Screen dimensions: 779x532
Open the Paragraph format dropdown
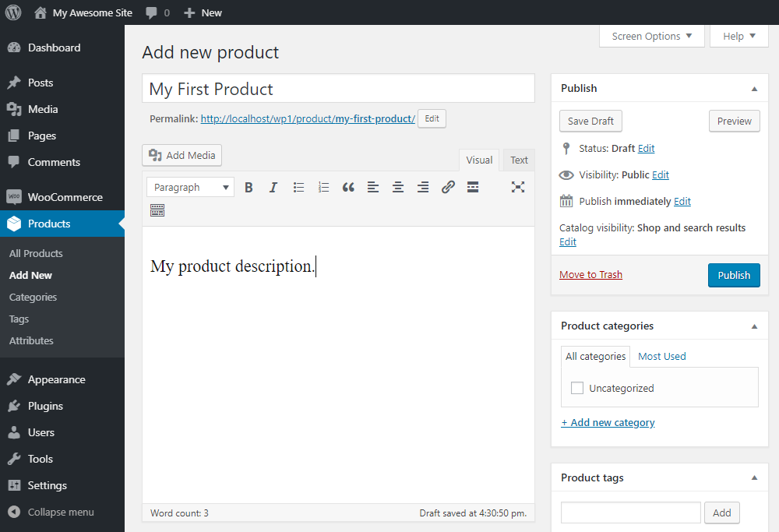coord(190,187)
